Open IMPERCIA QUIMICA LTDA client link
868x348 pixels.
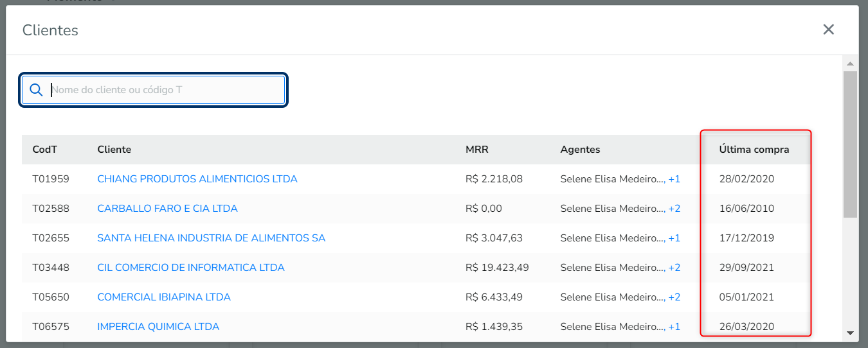point(158,327)
